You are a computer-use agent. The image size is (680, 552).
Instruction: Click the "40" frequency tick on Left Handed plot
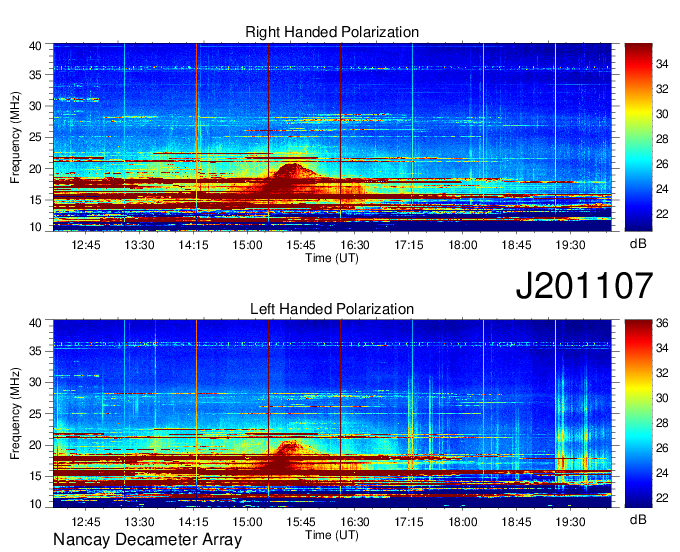35,323
